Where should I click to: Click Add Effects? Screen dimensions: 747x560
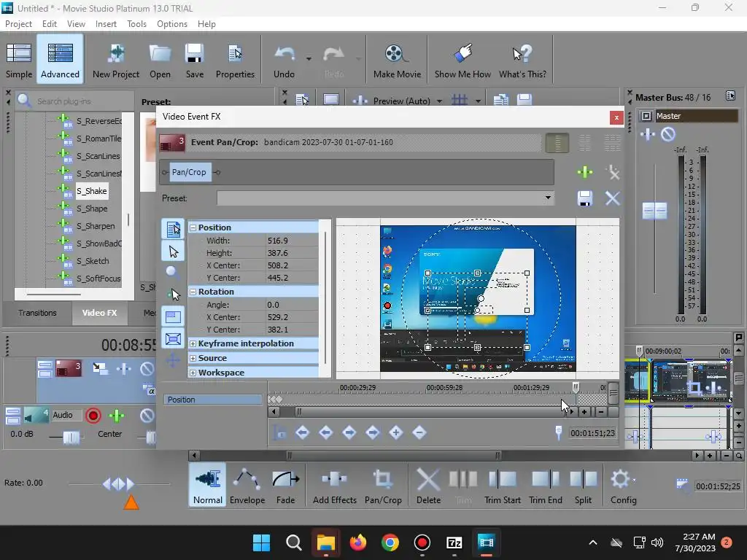tap(334, 486)
